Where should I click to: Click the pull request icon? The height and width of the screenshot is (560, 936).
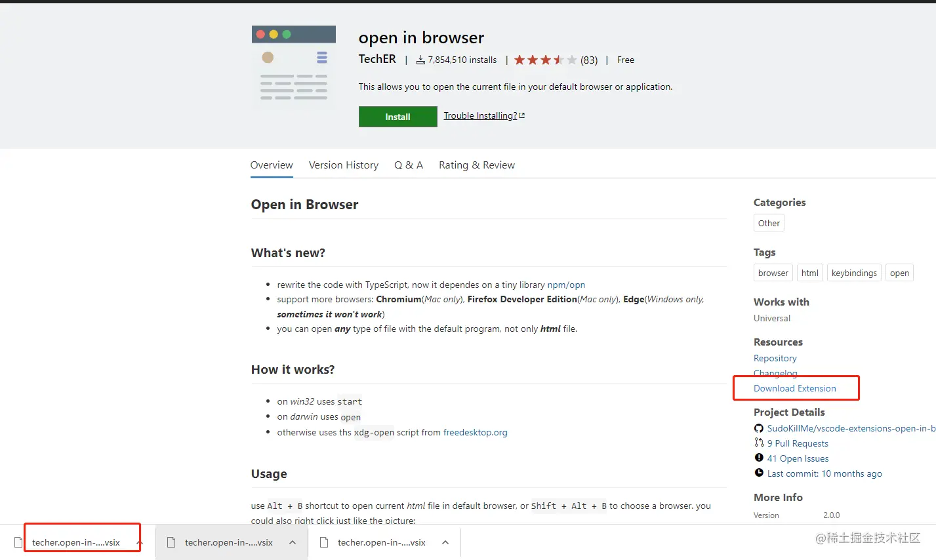[x=759, y=443]
